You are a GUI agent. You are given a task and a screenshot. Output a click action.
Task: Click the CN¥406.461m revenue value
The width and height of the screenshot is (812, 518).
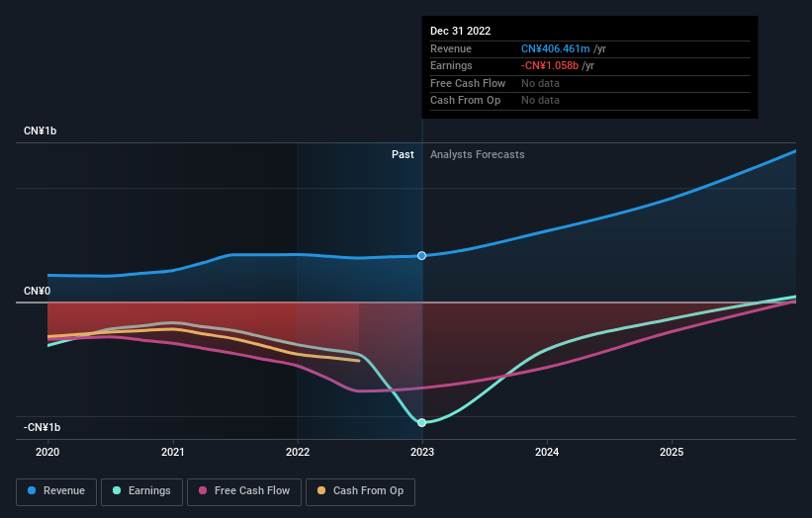pyautogui.click(x=555, y=48)
